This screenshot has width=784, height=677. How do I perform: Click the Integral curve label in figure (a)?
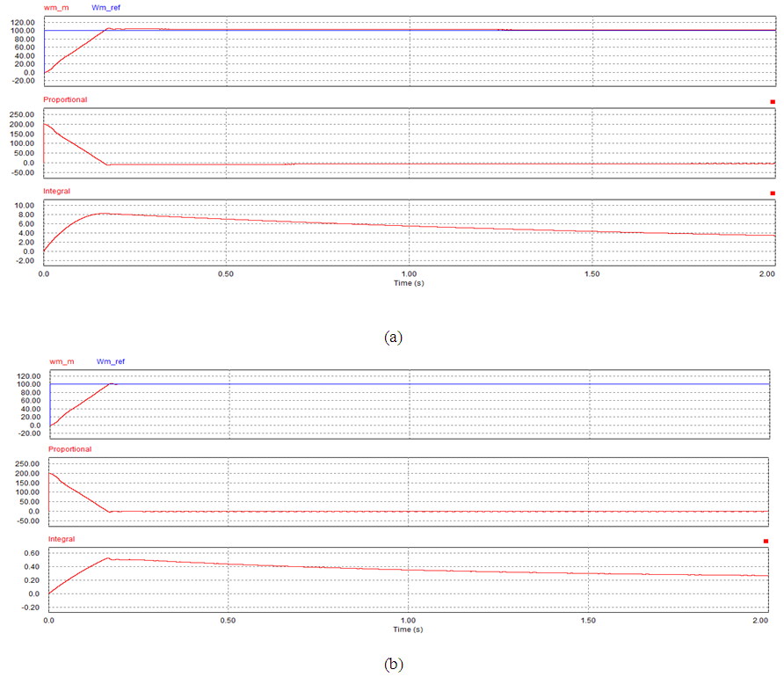point(56,191)
